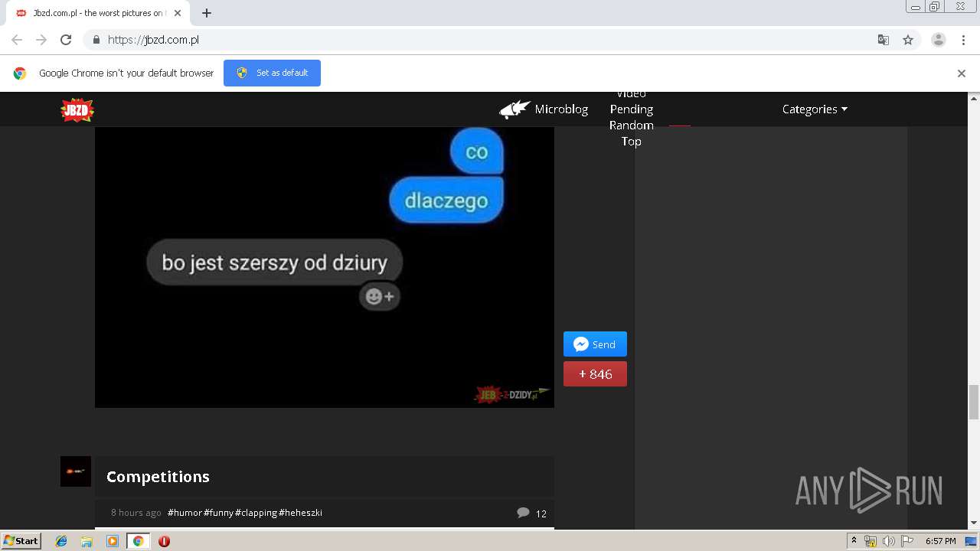Open the red Opera taskbar icon
The image size is (980, 551).
tap(164, 541)
